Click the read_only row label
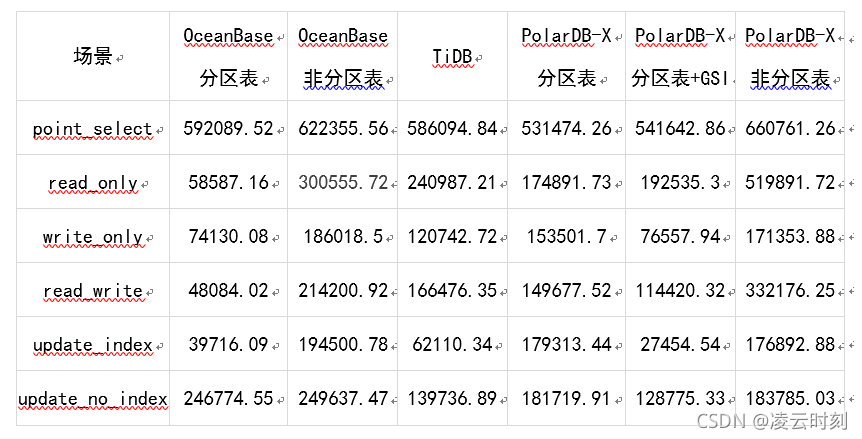 (93, 183)
